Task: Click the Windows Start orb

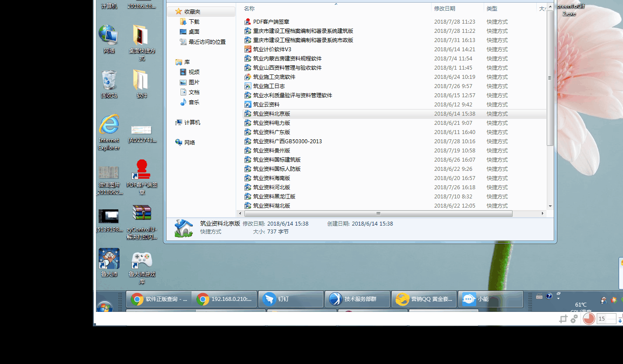Action: (104, 306)
